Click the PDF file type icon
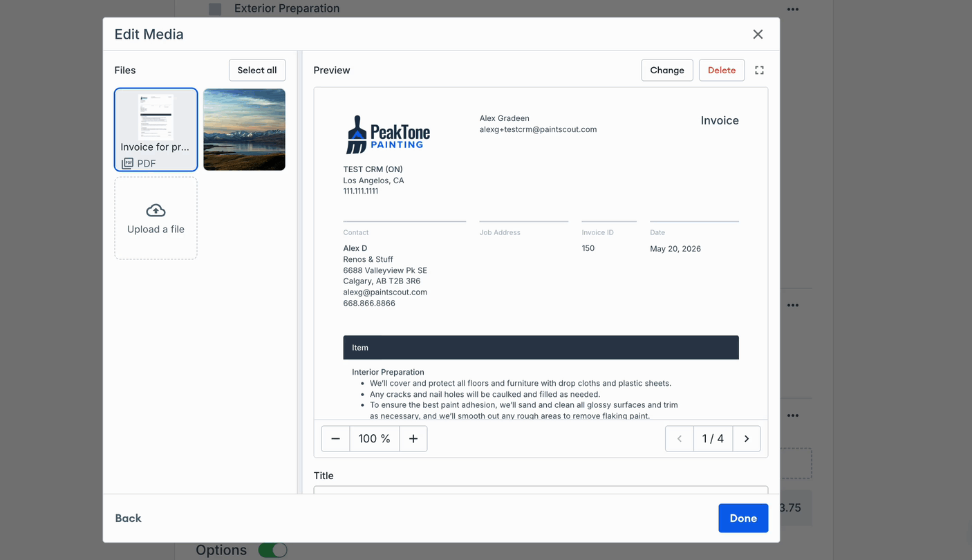 coord(127,163)
